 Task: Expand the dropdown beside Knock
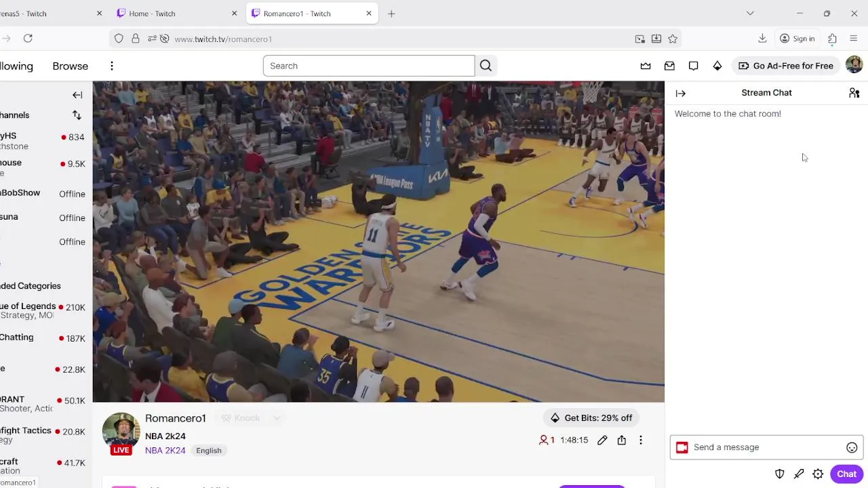277,418
